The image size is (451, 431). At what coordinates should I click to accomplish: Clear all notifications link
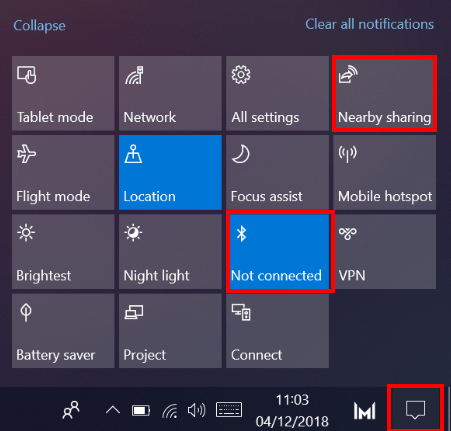(x=370, y=24)
